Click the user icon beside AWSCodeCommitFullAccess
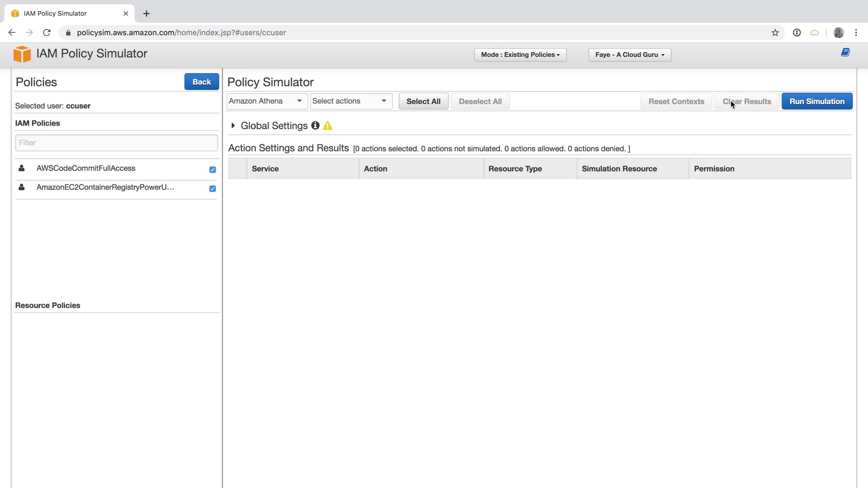Screen dimensions: 868x488 pyautogui.click(x=21, y=168)
